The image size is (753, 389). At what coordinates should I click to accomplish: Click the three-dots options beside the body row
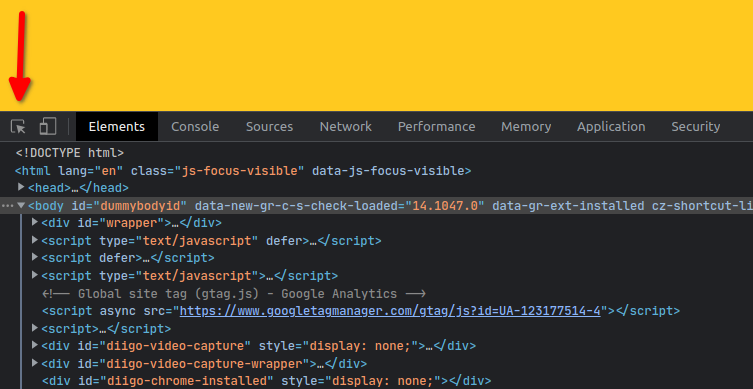(x=7, y=206)
